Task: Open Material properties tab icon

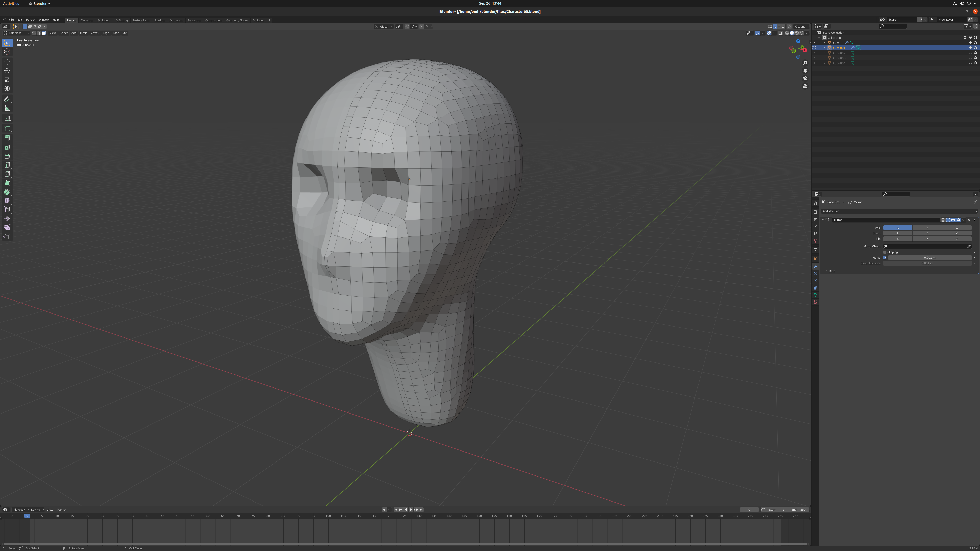Action: tap(815, 302)
